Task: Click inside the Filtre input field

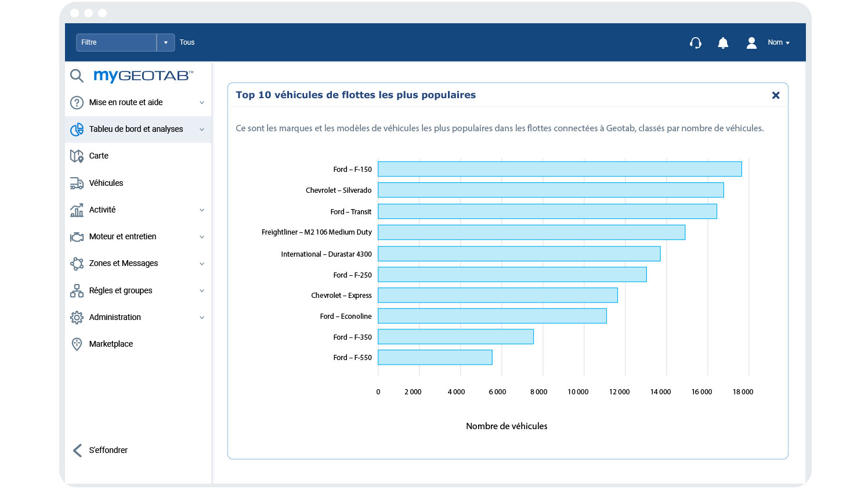Action: (x=116, y=42)
